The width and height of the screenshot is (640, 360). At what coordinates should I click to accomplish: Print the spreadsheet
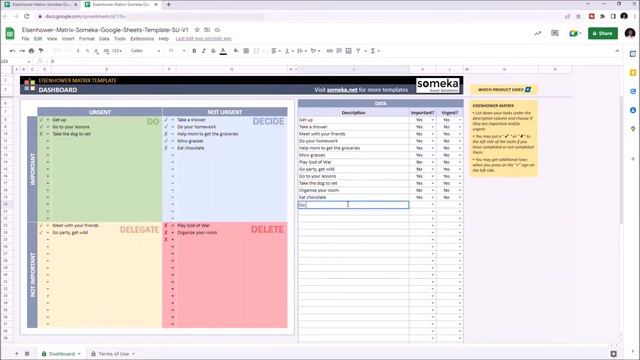point(31,51)
